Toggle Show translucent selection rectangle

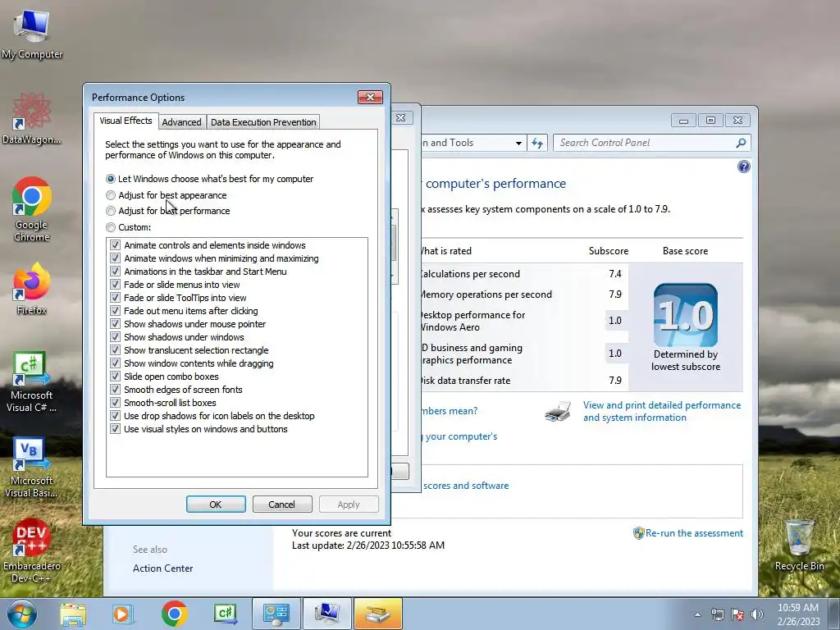click(115, 350)
